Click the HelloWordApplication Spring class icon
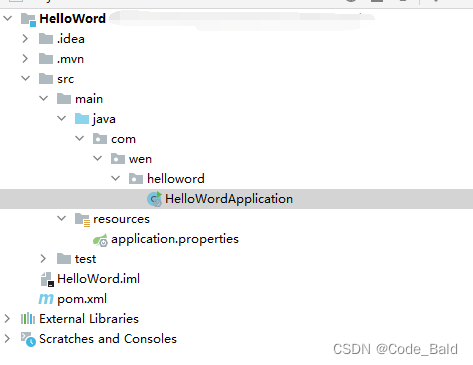 (x=154, y=199)
